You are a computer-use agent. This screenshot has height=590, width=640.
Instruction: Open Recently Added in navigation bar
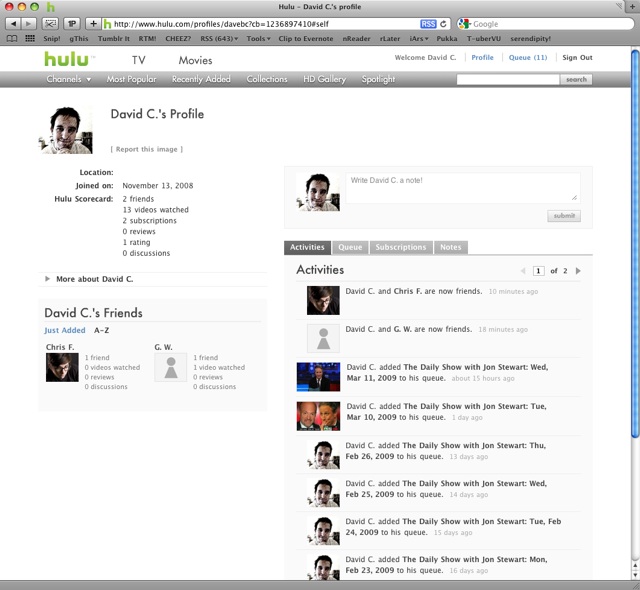[201, 79]
